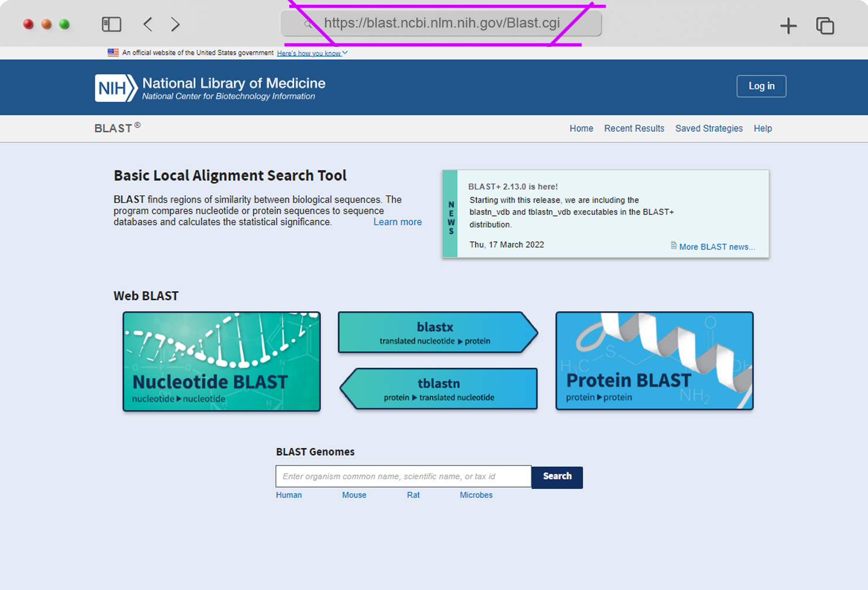Open the Help menu item
Screen dimensions: 868x590
click(763, 128)
